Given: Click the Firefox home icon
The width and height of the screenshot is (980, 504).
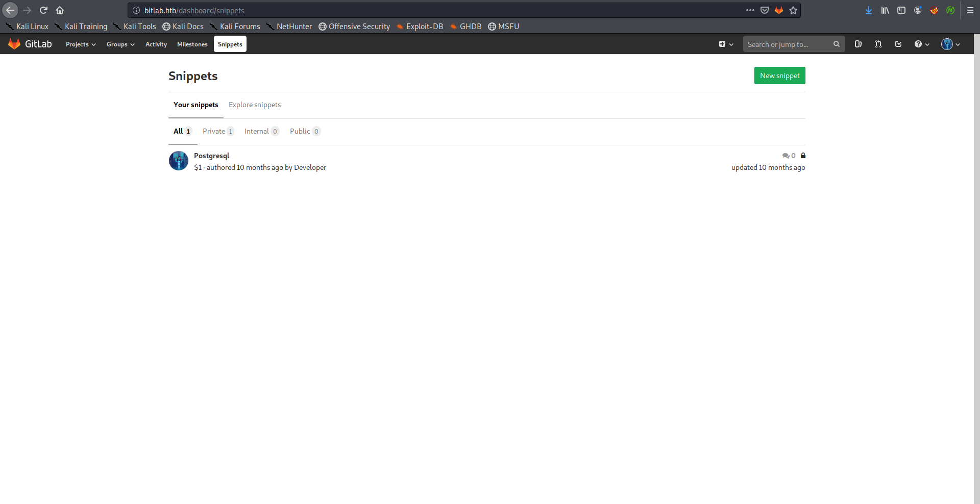Looking at the screenshot, I should (x=60, y=10).
